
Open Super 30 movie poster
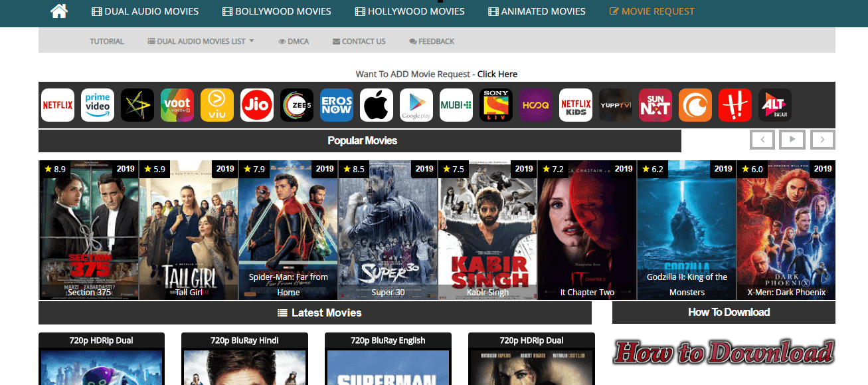coord(388,230)
